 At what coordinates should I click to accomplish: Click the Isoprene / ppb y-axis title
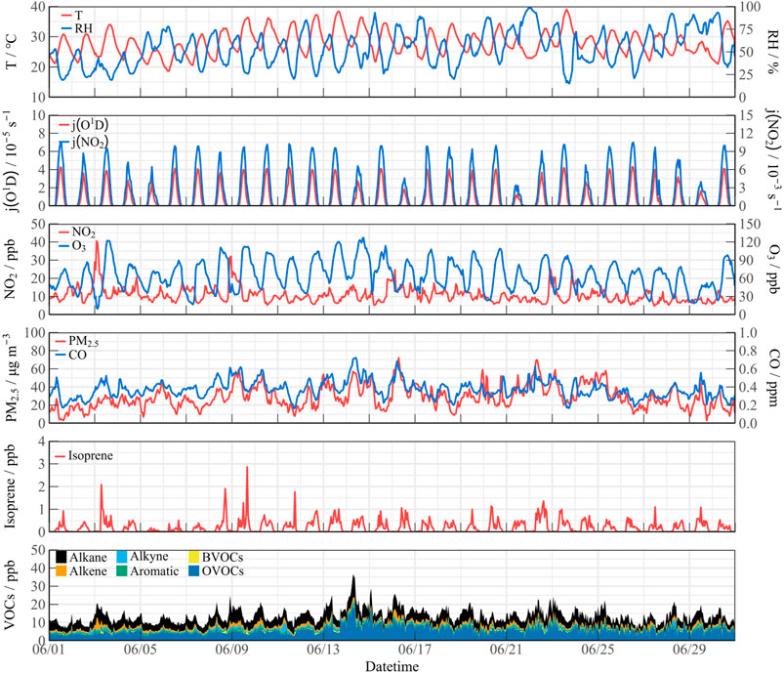tap(11, 486)
